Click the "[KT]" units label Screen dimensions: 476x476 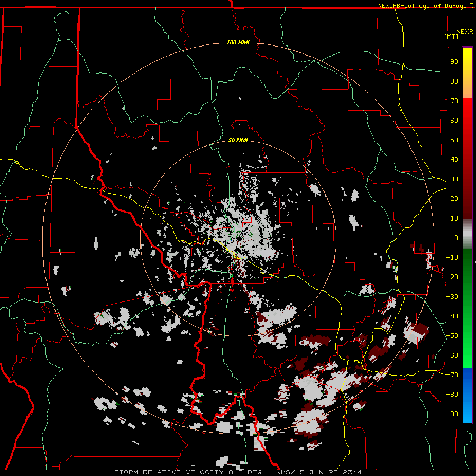[x=452, y=36]
